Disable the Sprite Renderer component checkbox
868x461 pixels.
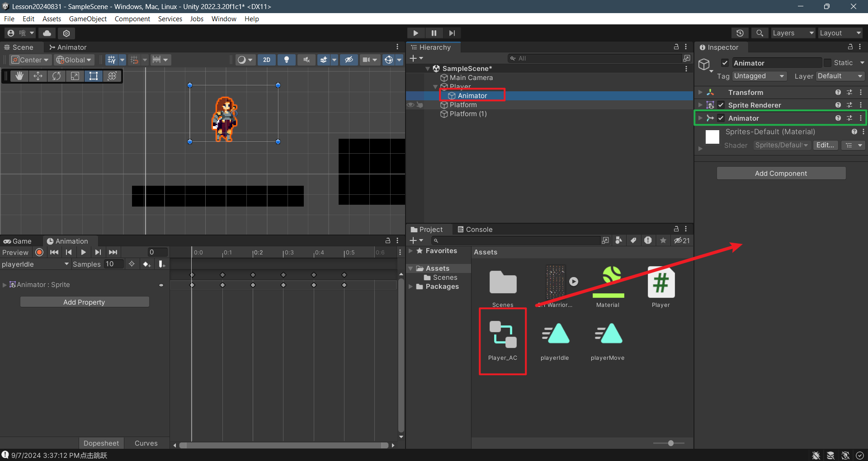721,105
